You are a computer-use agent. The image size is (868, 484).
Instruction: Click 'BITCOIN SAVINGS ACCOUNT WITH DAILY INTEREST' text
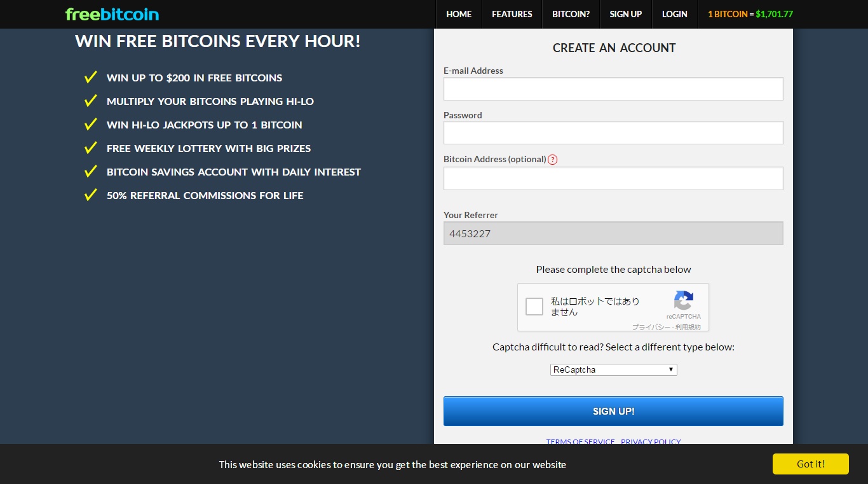coord(234,172)
